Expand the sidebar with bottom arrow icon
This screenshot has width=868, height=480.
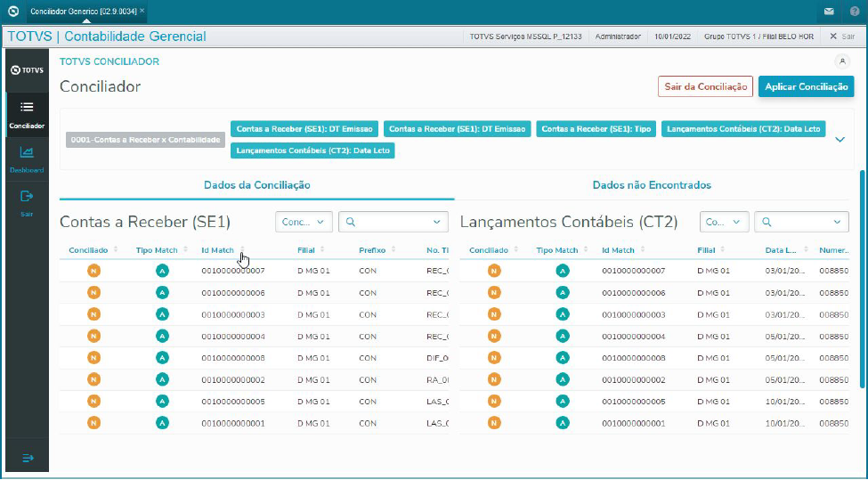click(27, 458)
